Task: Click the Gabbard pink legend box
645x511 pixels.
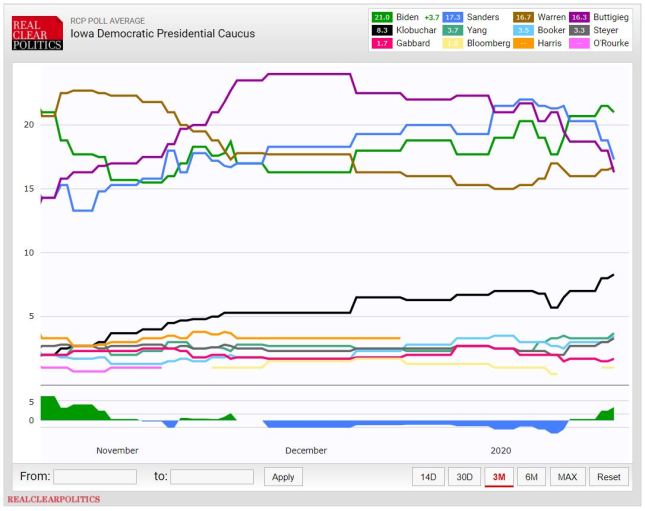Action: pos(382,44)
